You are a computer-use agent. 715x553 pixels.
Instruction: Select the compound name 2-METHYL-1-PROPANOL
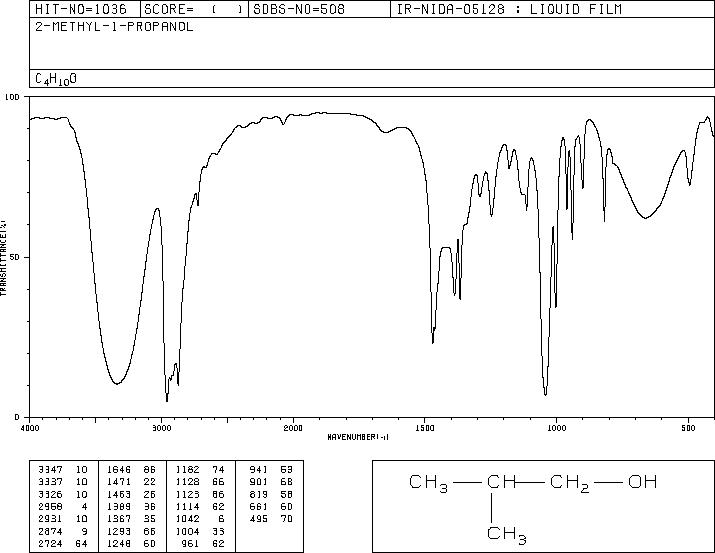[114, 26]
